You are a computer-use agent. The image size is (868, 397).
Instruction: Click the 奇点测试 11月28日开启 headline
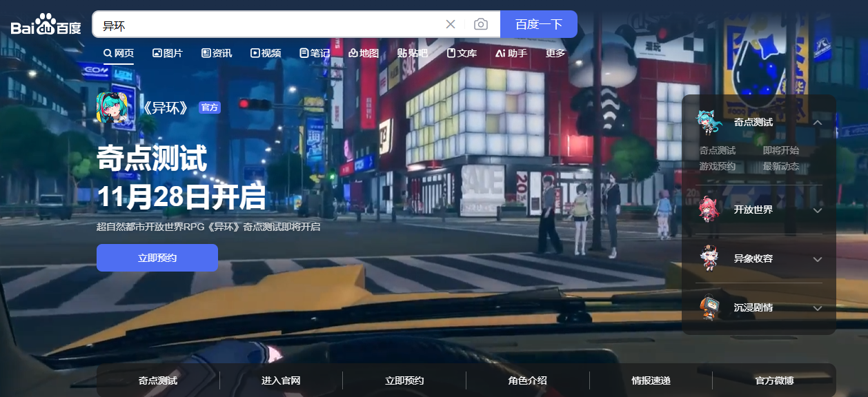tap(181, 178)
